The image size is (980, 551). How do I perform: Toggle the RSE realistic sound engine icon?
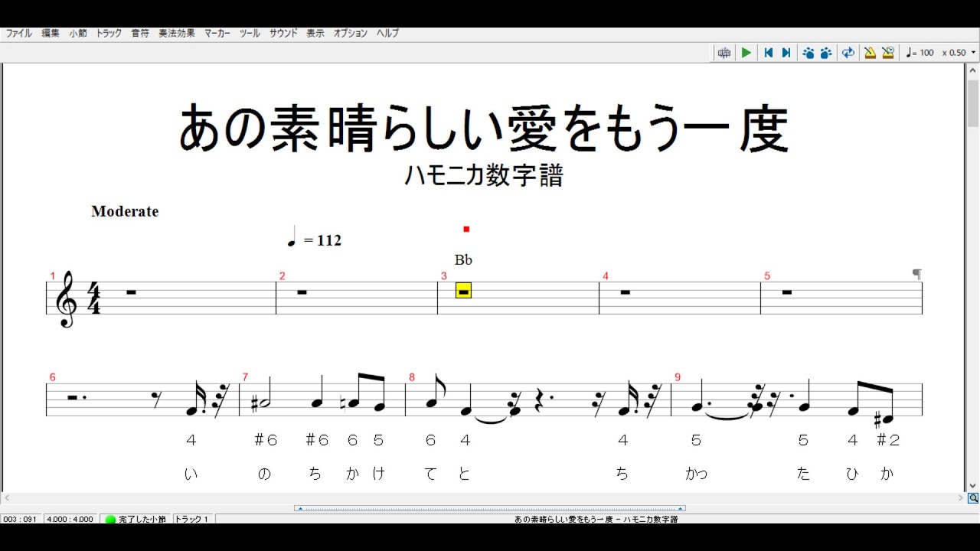pos(724,53)
